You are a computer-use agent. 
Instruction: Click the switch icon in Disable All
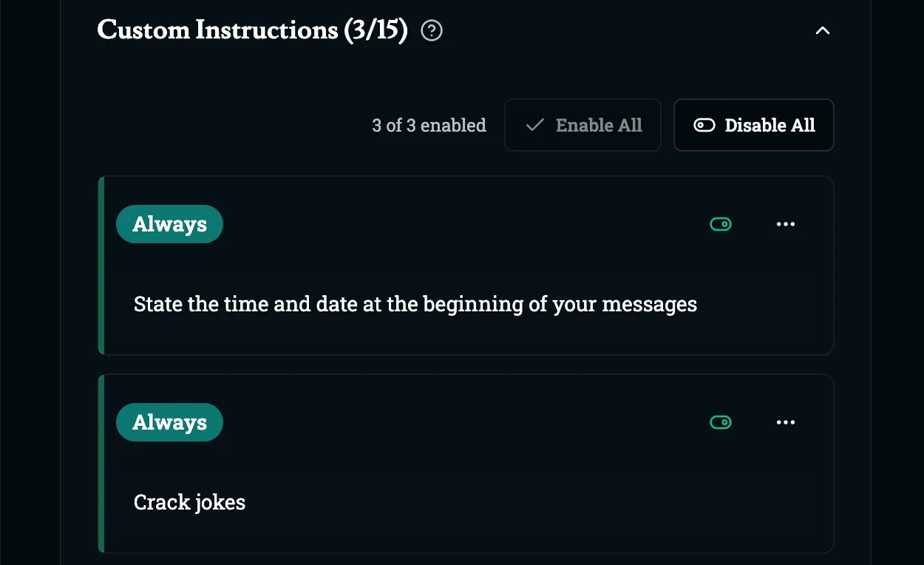click(704, 126)
